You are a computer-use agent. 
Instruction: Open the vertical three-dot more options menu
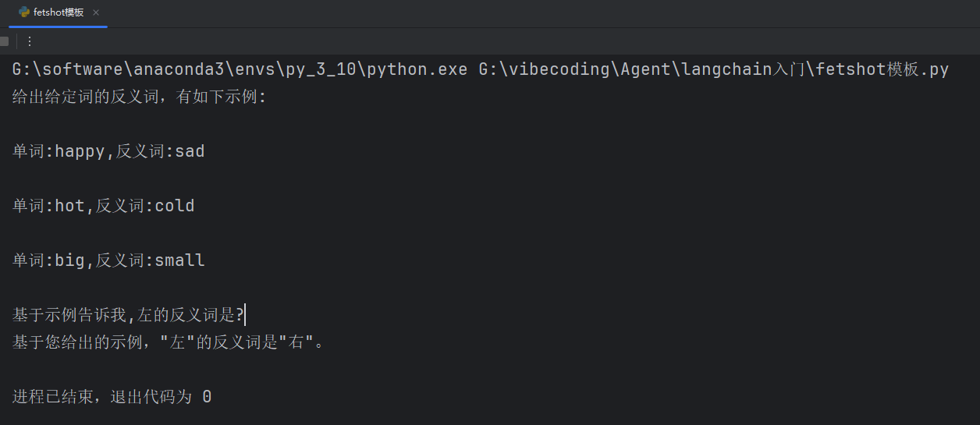(30, 41)
